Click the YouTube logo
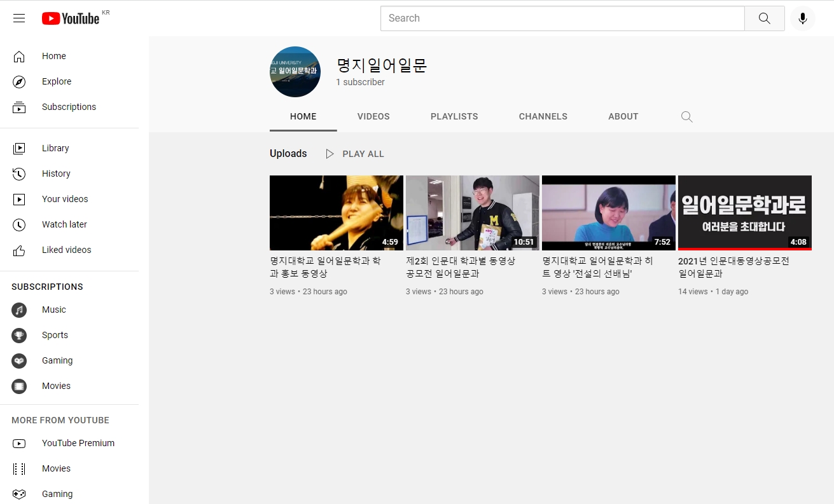Image resolution: width=834 pixels, height=504 pixels. click(71, 18)
